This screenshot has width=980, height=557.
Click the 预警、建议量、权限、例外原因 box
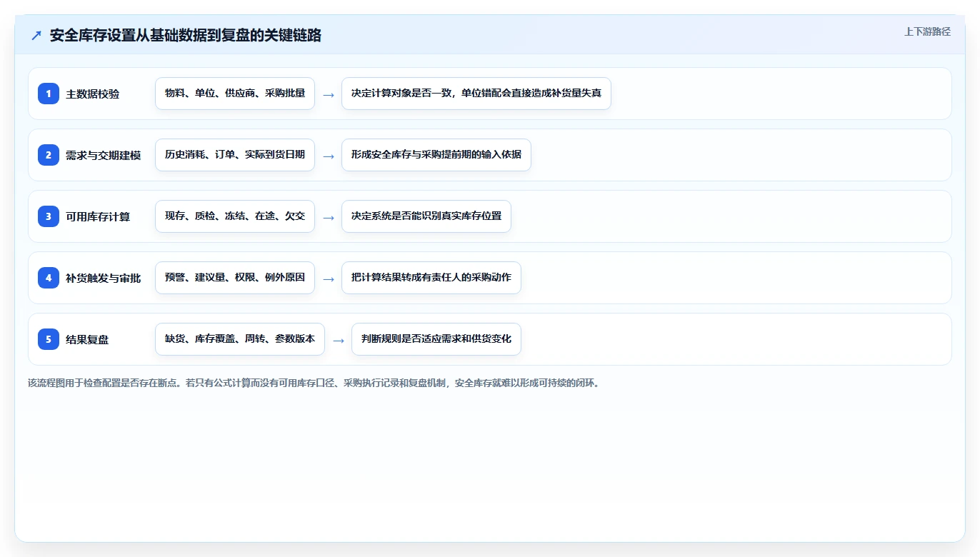235,278
